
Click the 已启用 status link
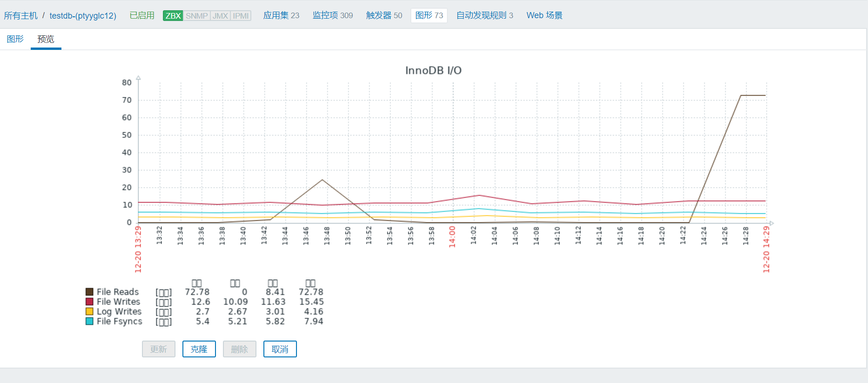pyautogui.click(x=142, y=15)
